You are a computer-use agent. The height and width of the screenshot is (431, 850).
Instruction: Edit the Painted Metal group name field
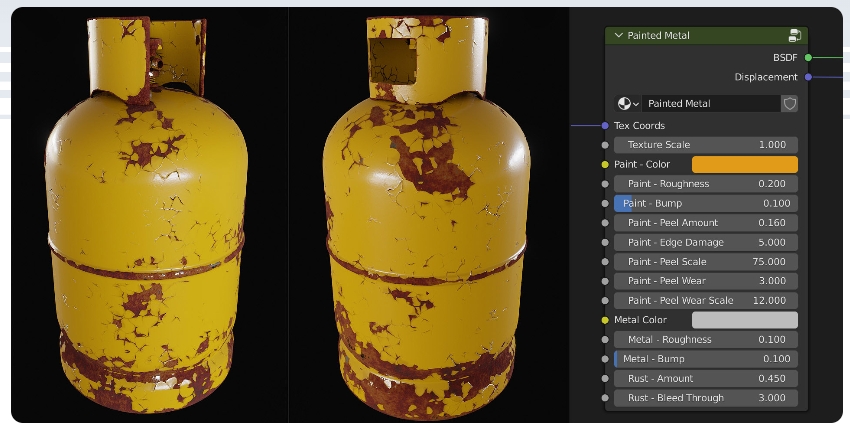point(711,104)
